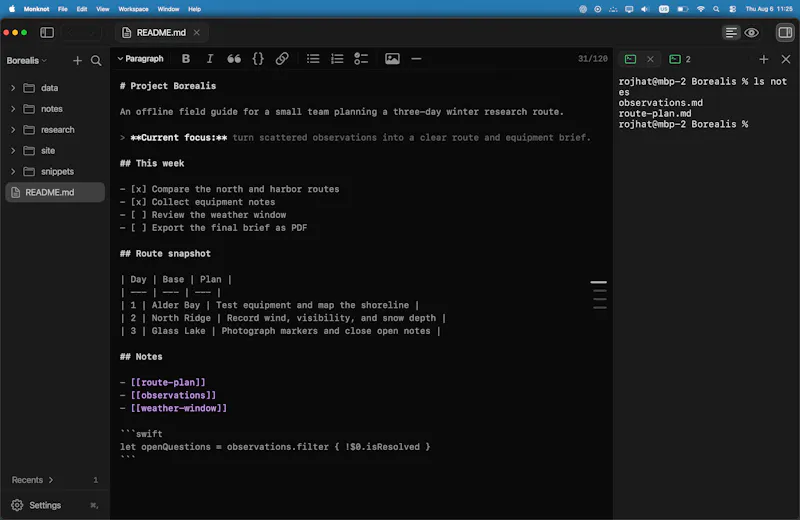This screenshot has height=520, width=800.
Task: Toggle the left sidebar panel icon
Action: (47, 33)
